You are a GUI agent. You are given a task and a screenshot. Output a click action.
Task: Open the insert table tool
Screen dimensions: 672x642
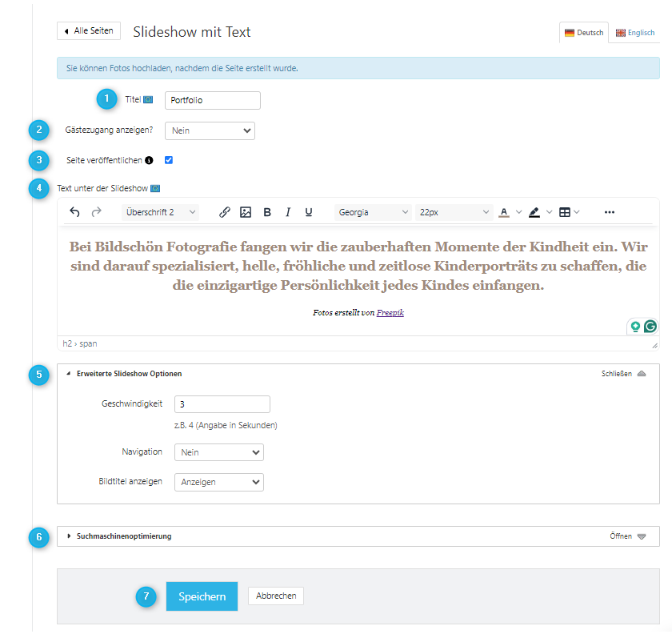coord(565,212)
